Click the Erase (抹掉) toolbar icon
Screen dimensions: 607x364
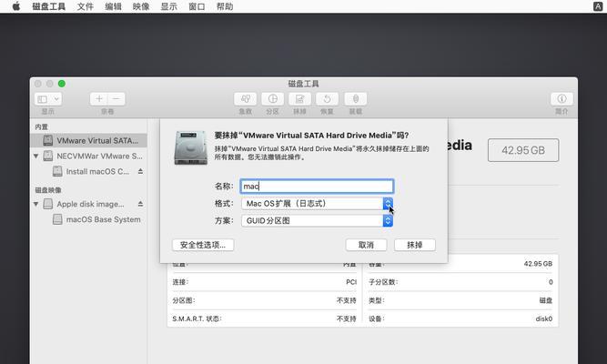(x=299, y=99)
